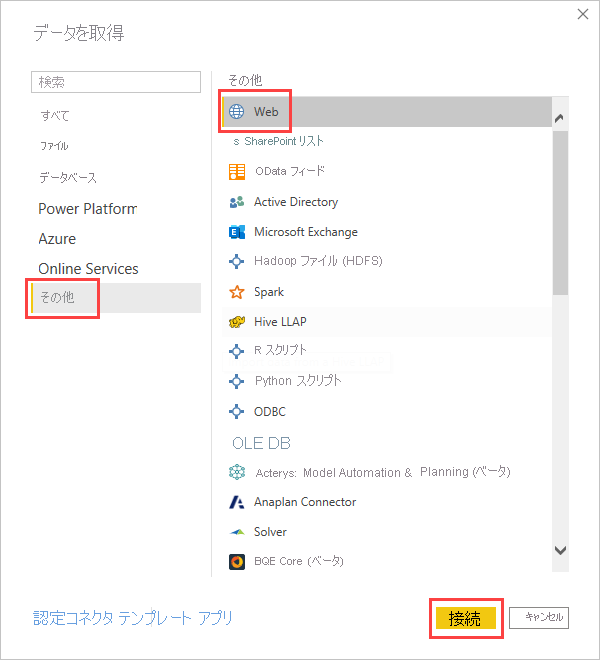
Task: Click the Anaplan Connector A icon
Action: click(x=237, y=502)
